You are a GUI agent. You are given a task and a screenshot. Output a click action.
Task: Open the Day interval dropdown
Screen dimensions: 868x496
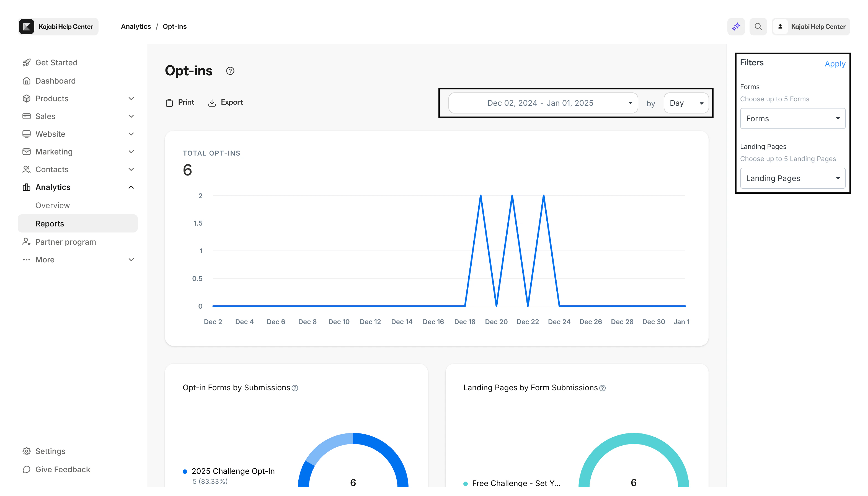click(686, 102)
